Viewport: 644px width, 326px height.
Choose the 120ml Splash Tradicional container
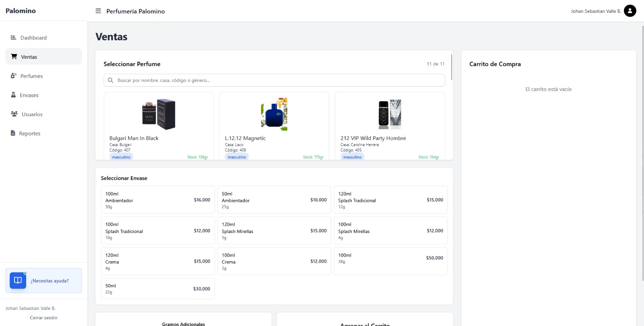click(x=390, y=200)
